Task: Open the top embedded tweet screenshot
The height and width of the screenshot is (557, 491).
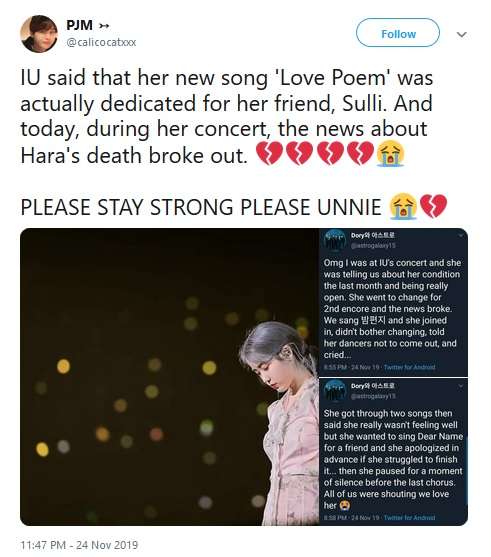Action: (393, 302)
